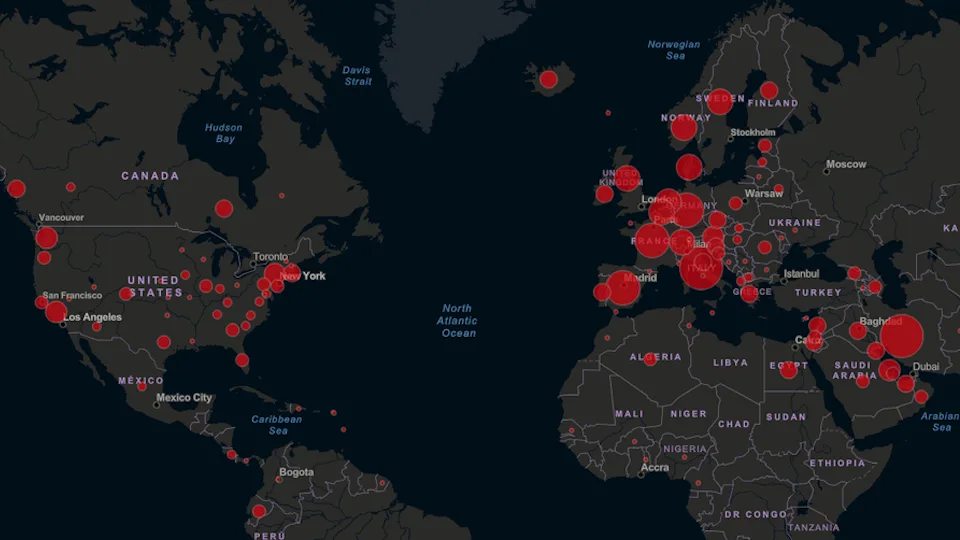Click the Moscow city label
Screen dimensions: 960x540
[x=846, y=164]
